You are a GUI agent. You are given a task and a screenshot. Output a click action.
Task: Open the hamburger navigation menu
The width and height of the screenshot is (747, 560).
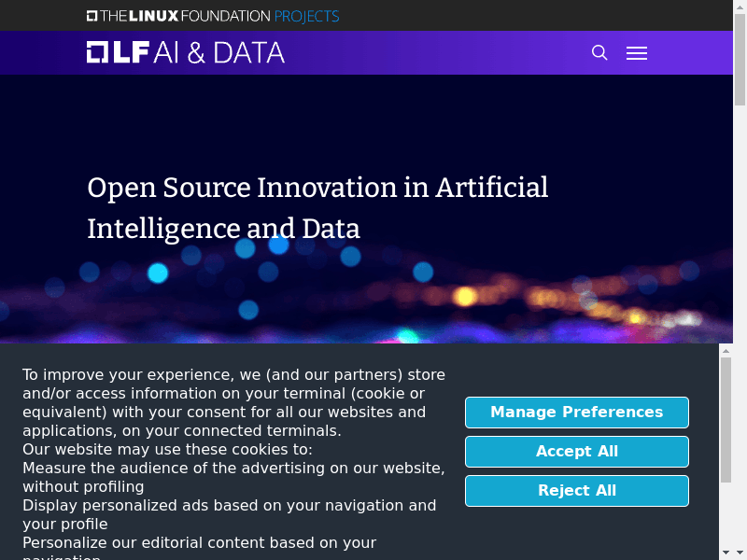point(637,53)
